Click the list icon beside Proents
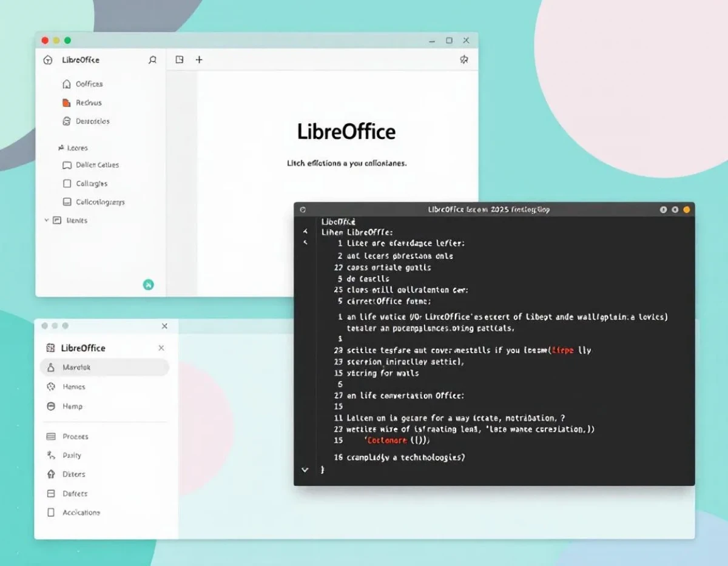Screen dimensions: 728x566 [51, 436]
